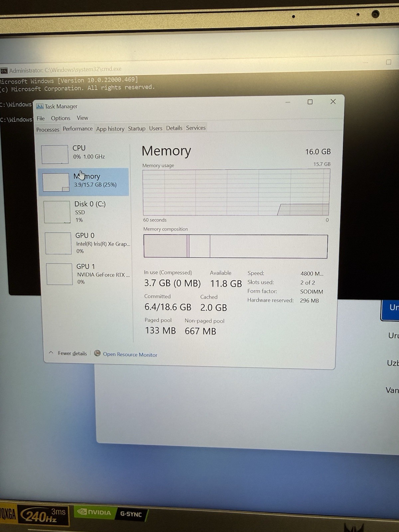Click the Memory composition bar
Image resolution: width=399 pixels, height=532 pixels.
235,246
